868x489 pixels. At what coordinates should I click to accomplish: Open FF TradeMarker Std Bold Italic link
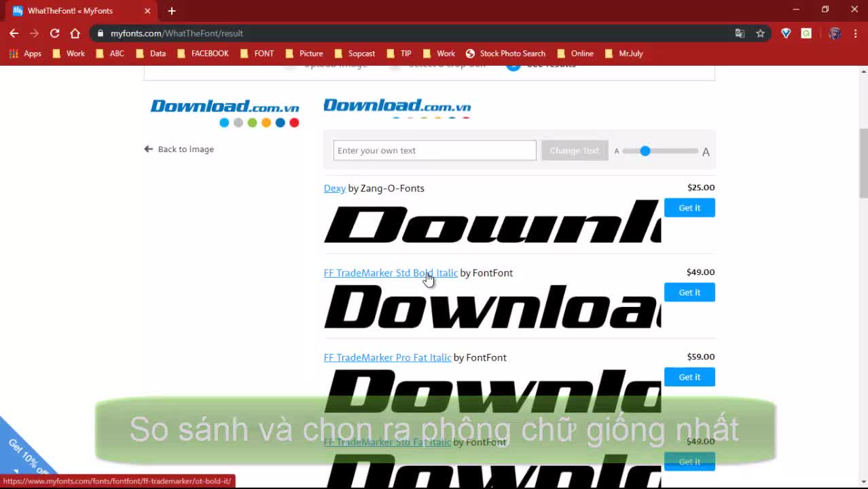pyautogui.click(x=391, y=273)
